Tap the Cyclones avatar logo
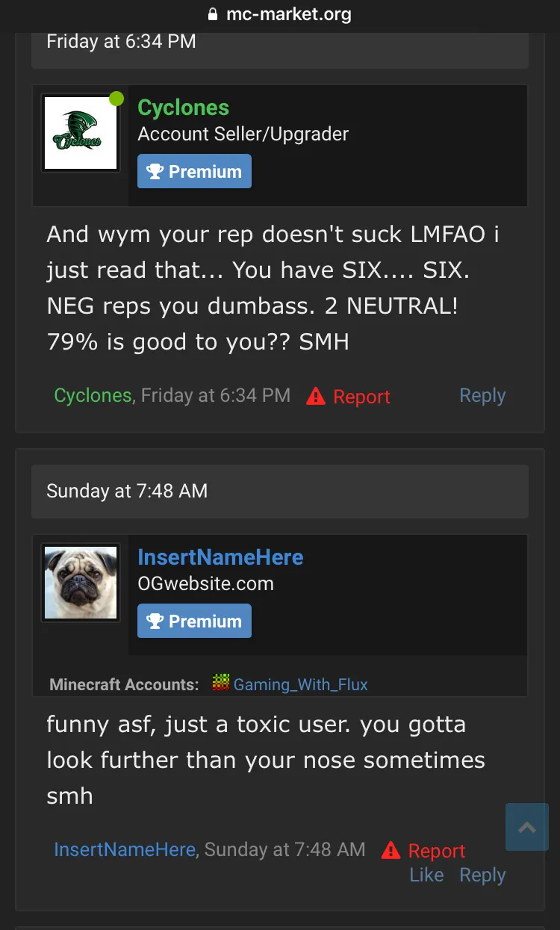The width and height of the screenshot is (560, 930). point(81,133)
